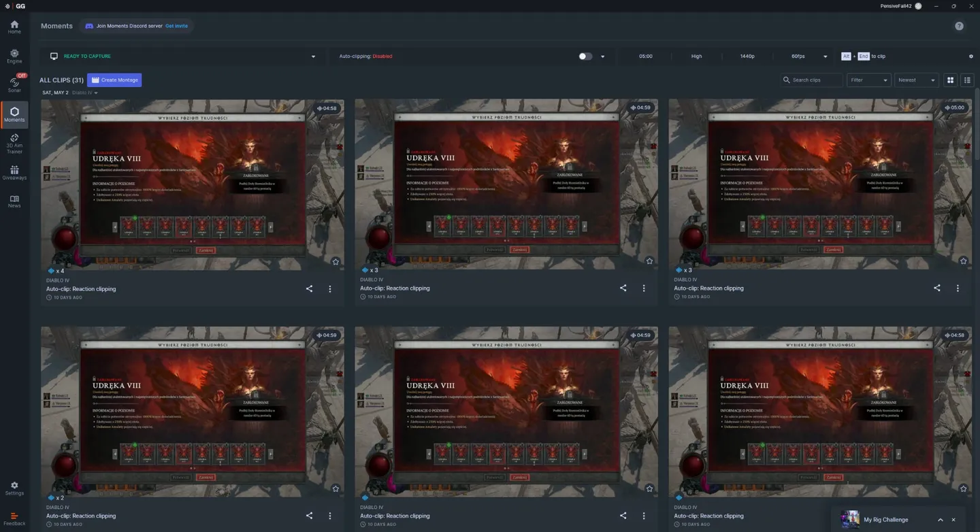Click the Auto-clipping: Disabled status text
Screen dimensions: 980x532
click(365, 56)
